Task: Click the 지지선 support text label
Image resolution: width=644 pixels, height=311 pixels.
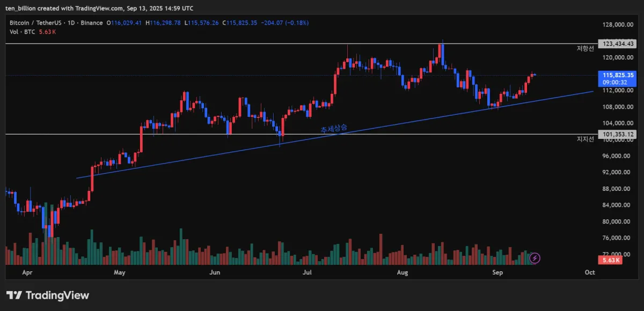Action: (x=585, y=139)
